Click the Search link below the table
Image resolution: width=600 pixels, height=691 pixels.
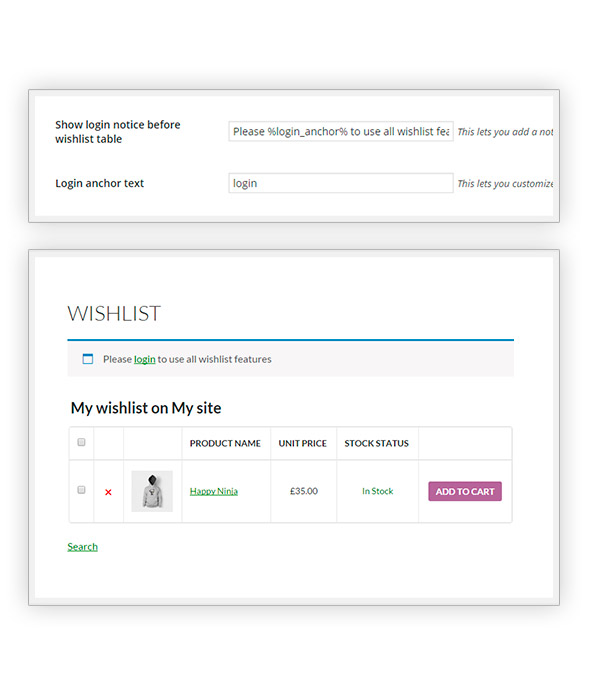click(x=82, y=546)
